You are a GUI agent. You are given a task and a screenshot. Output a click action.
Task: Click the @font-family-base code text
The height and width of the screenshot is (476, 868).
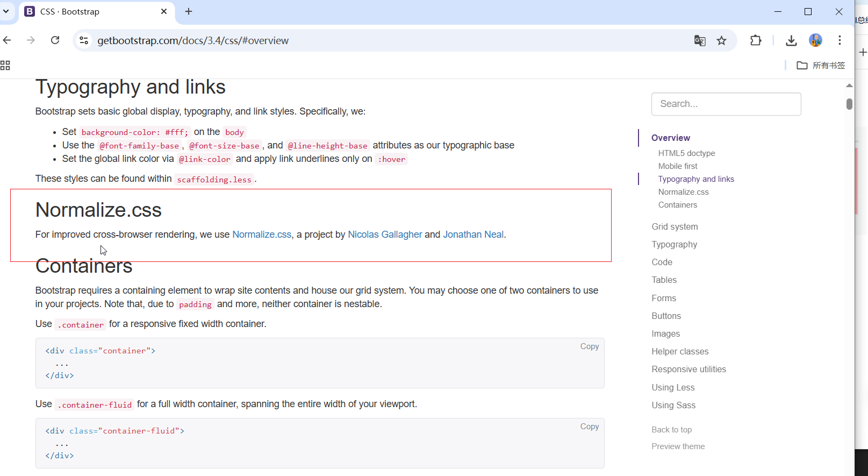[x=139, y=146]
